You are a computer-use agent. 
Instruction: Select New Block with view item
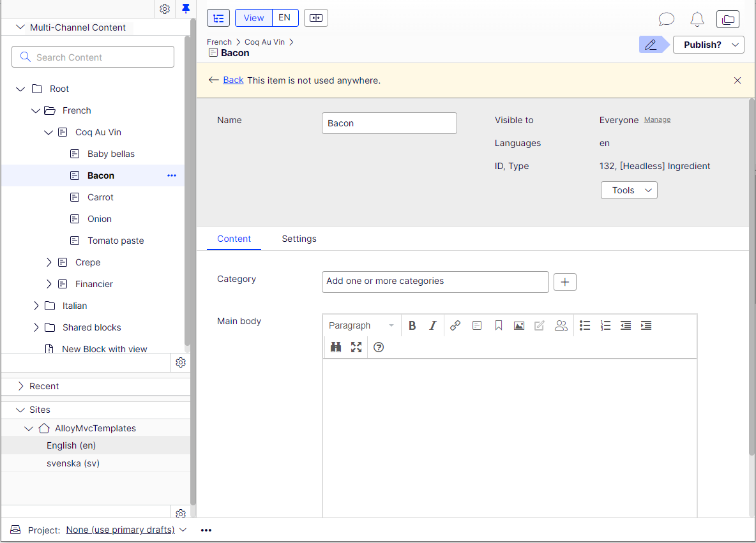pyautogui.click(x=105, y=348)
